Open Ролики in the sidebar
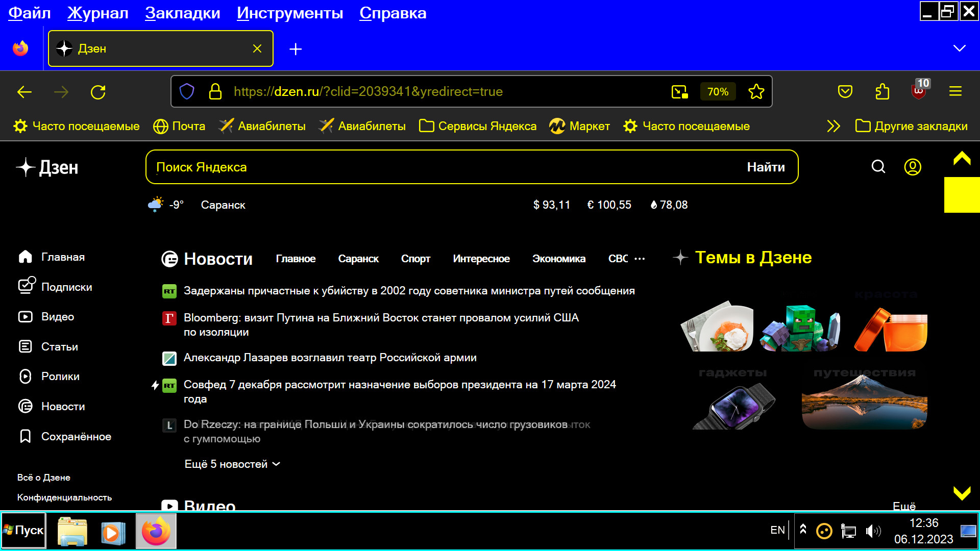Viewport: 980px width, 551px height. pos(49,377)
